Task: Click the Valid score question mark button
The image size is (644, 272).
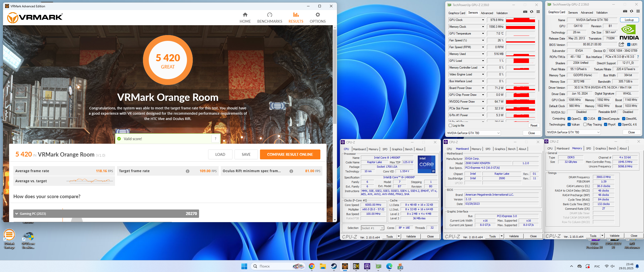Action: [x=215, y=139]
